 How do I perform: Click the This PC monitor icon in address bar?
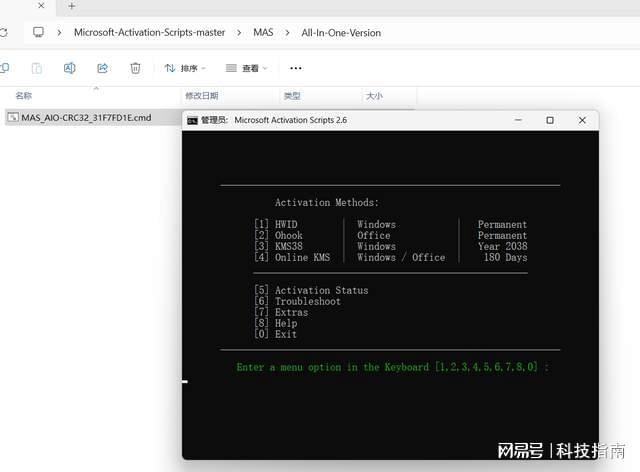[x=38, y=32]
